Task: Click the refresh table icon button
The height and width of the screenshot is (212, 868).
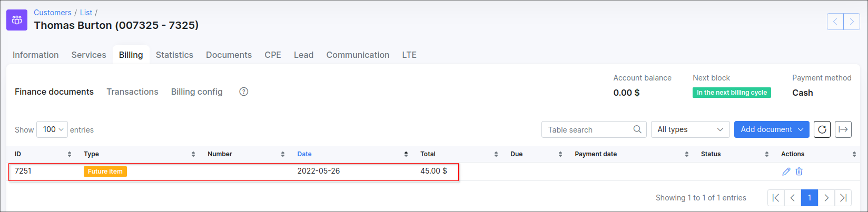Action: coord(822,129)
